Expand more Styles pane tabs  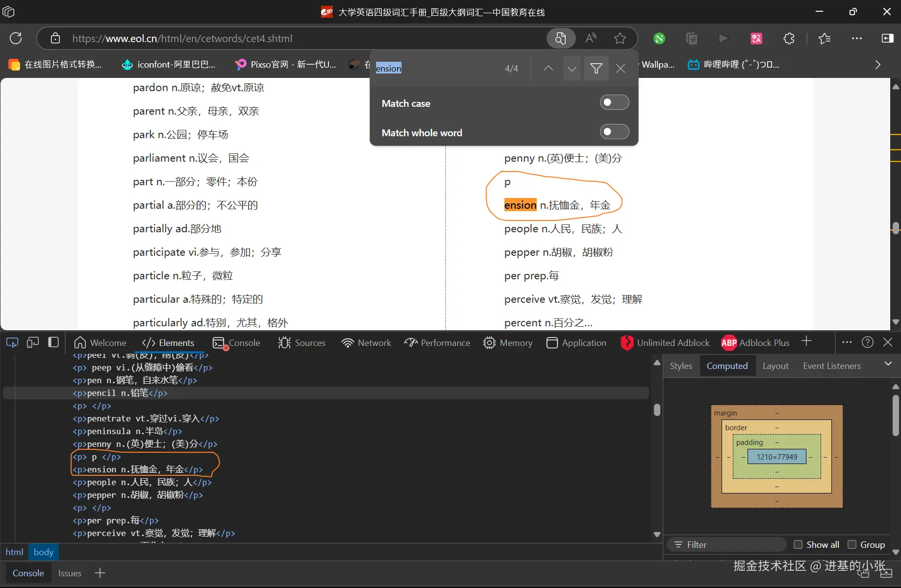pos(888,364)
